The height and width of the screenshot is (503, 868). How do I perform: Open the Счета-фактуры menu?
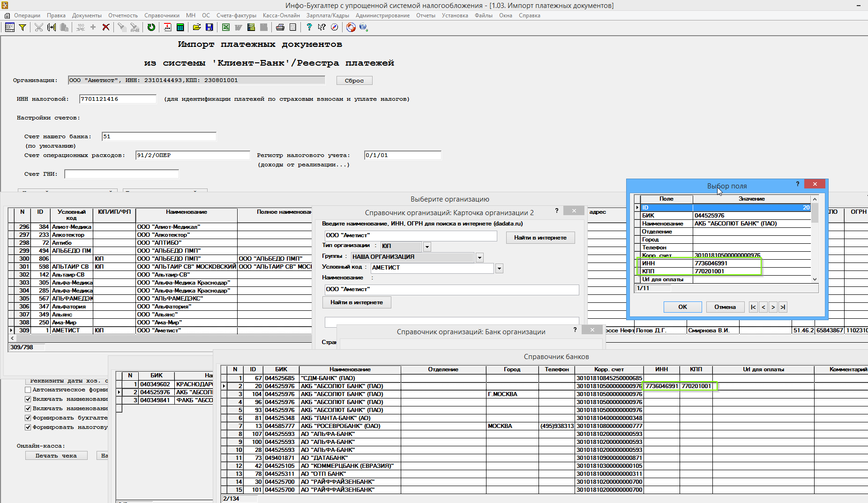click(236, 15)
